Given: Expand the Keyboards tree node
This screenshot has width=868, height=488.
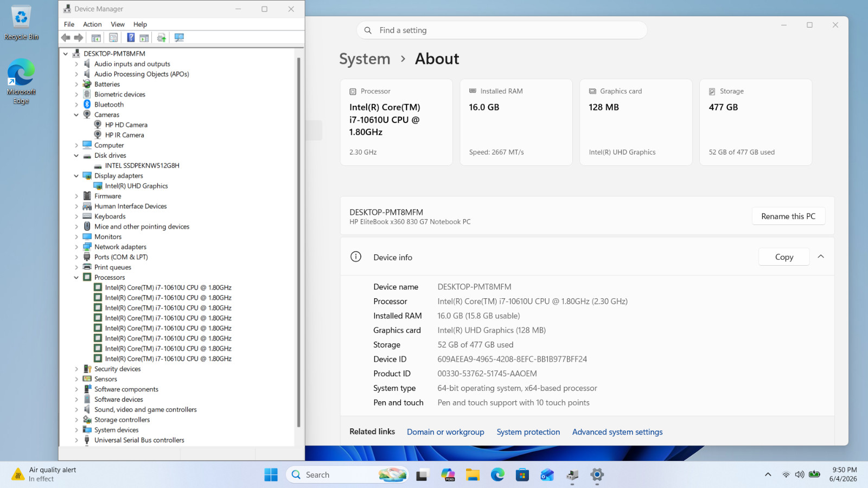Looking at the screenshot, I should (x=76, y=216).
